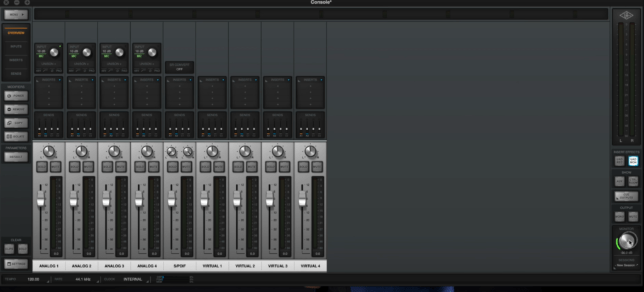Click the ANALOG 1 channel name label

pyautogui.click(x=48, y=266)
